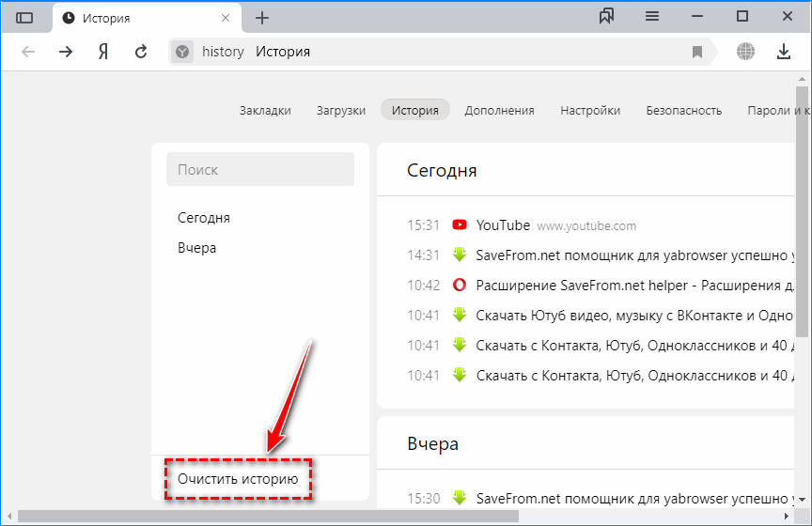
Task: Click Очистить историю
Action: click(x=238, y=479)
